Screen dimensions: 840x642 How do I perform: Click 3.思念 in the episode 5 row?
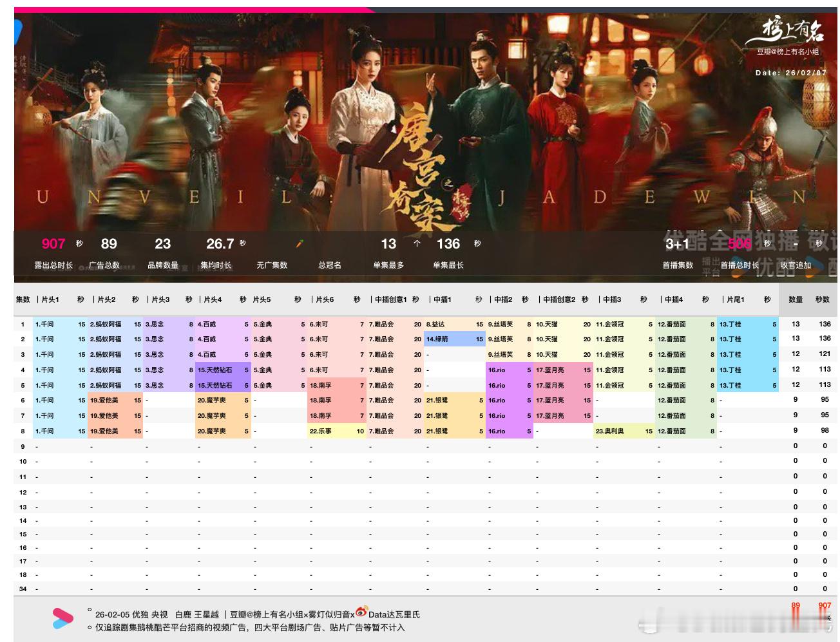point(155,385)
